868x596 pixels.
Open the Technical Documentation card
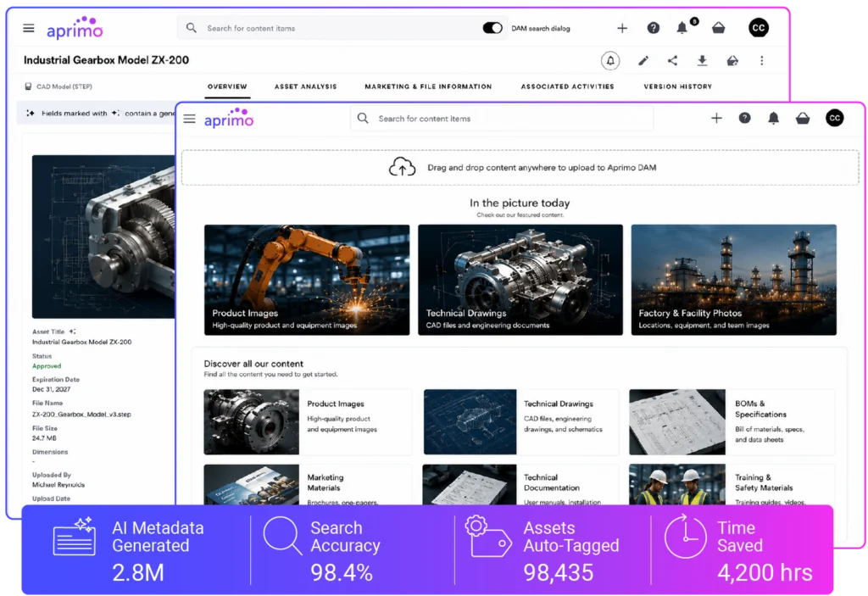coord(520,485)
